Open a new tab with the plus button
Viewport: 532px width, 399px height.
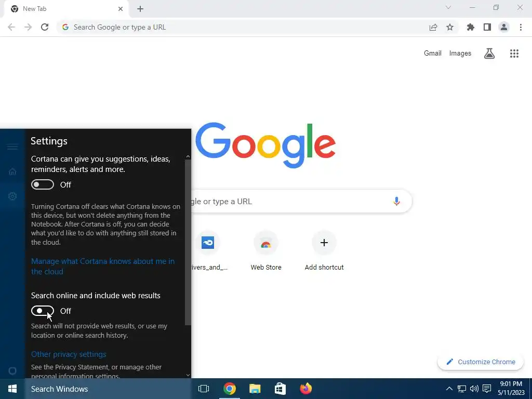click(140, 9)
